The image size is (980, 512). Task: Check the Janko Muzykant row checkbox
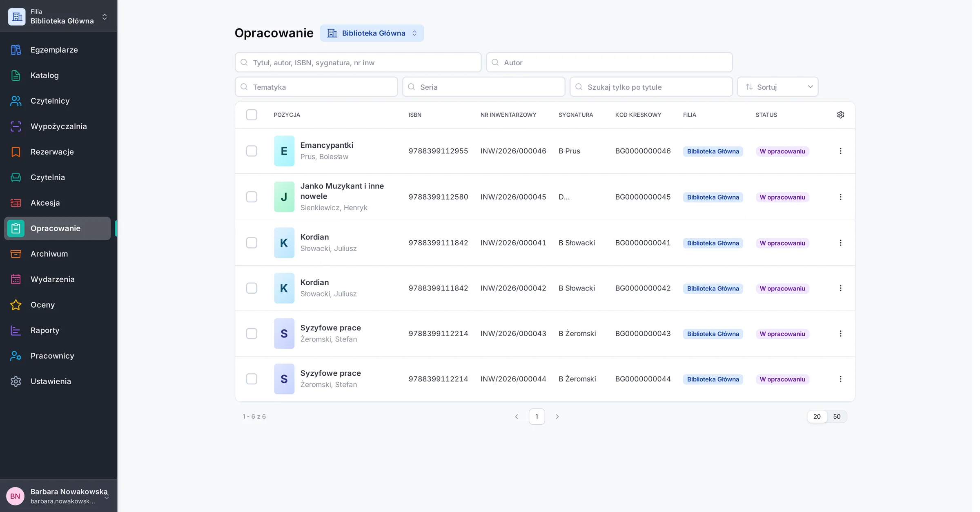pos(252,197)
